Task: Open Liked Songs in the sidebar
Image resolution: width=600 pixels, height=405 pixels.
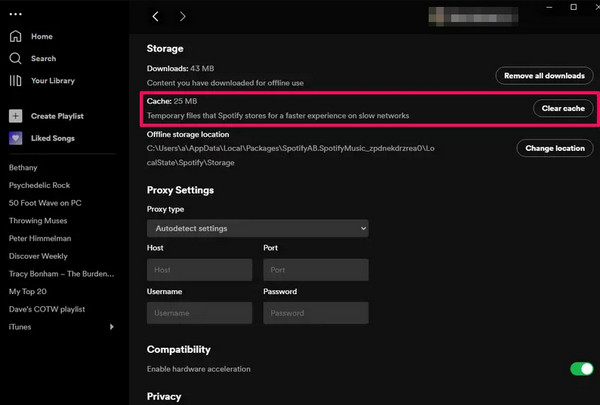Action: [52, 138]
